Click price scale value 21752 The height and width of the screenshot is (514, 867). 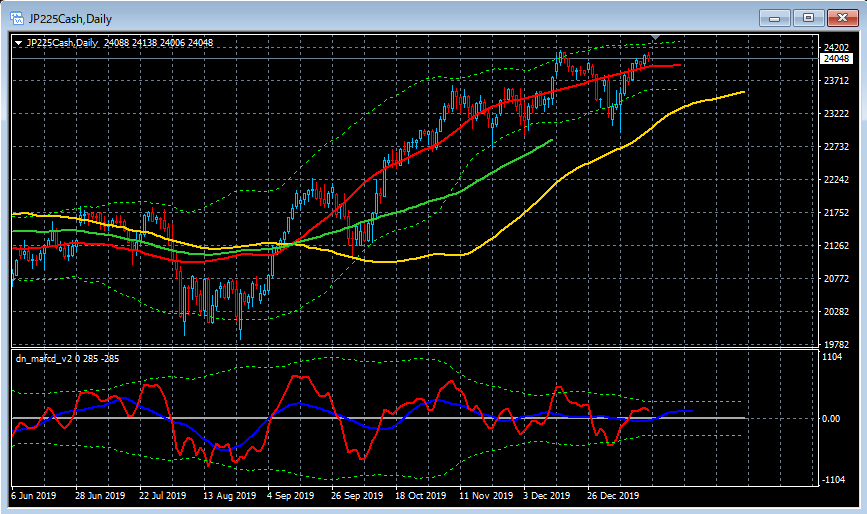pos(836,213)
